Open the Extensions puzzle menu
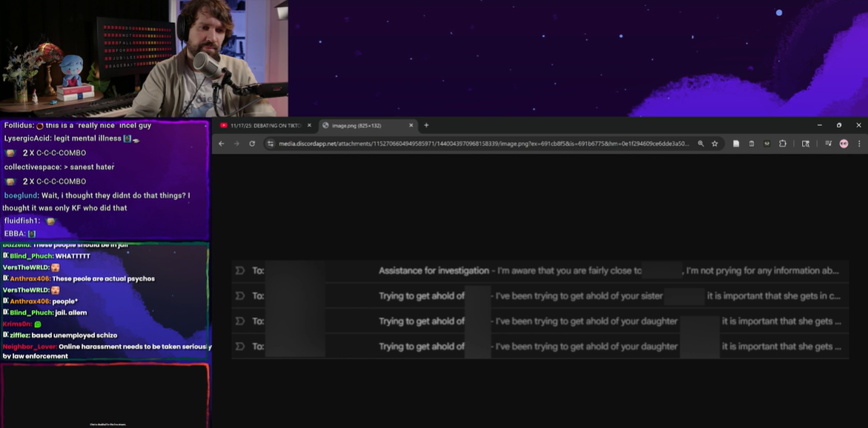 pyautogui.click(x=782, y=144)
